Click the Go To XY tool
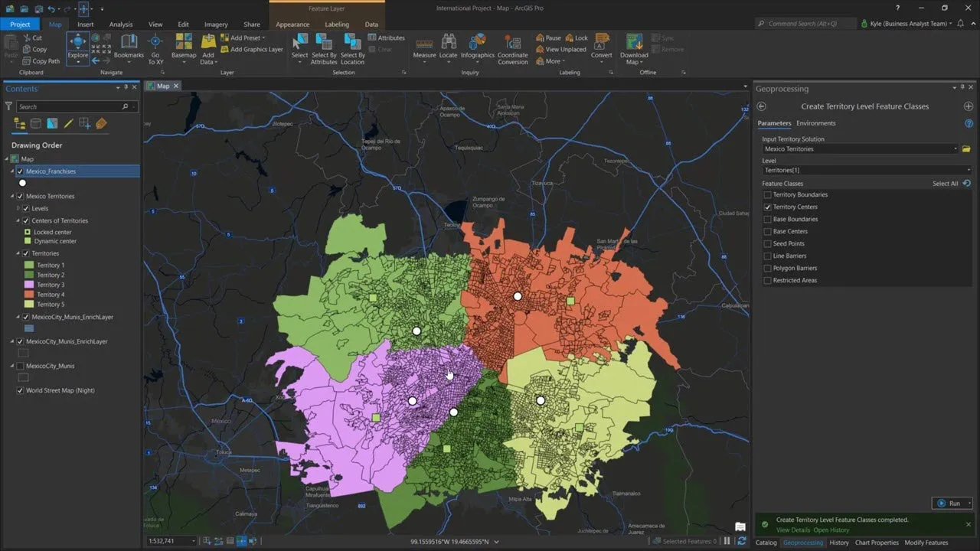Screen dimensions: 980x551 pos(155,47)
